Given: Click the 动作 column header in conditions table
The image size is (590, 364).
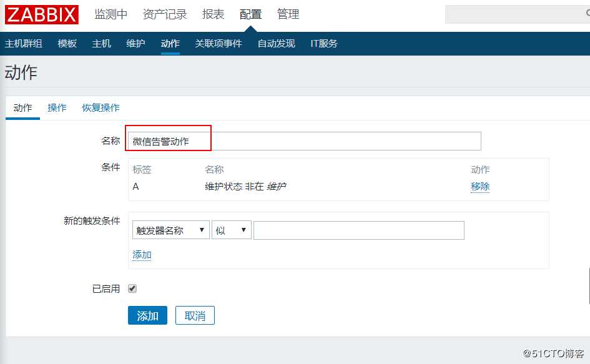Looking at the screenshot, I should click(x=480, y=169).
